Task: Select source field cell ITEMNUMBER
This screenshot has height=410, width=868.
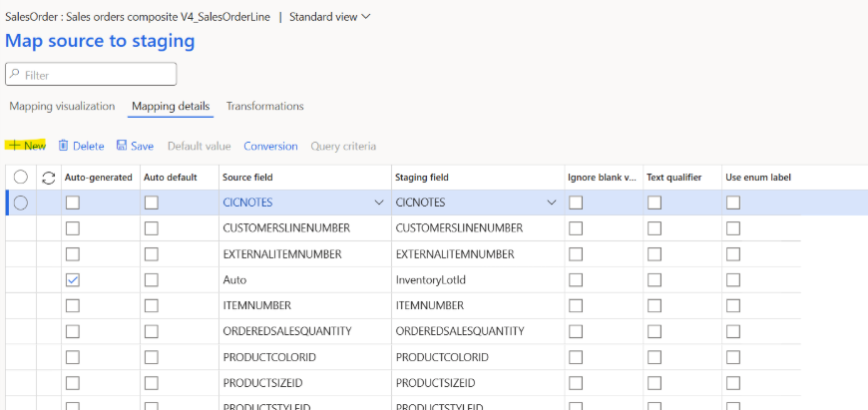Action: (x=305, y=305)
